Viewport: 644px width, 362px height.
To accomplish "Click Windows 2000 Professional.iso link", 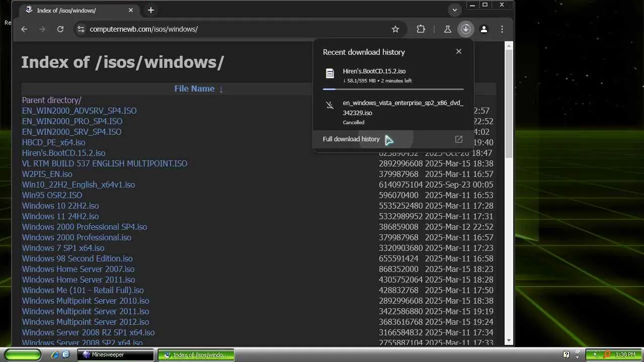I will (76, 237).
